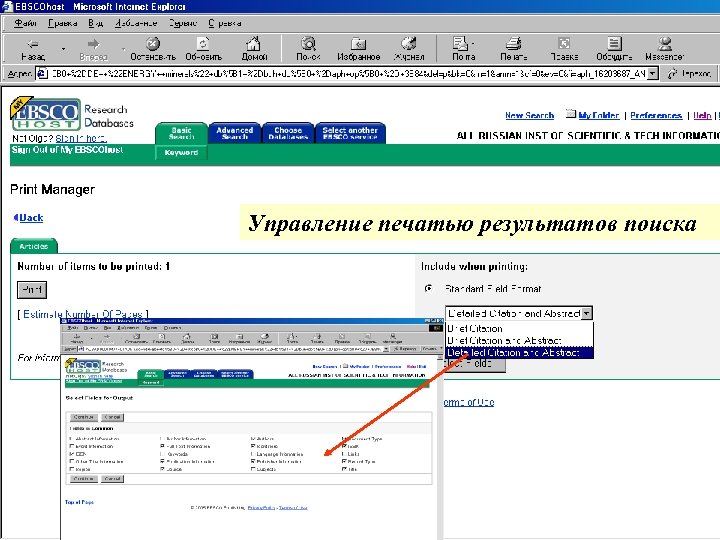Click the Terms of Use link
720x540 pixels.
click(x=469, y=402)
